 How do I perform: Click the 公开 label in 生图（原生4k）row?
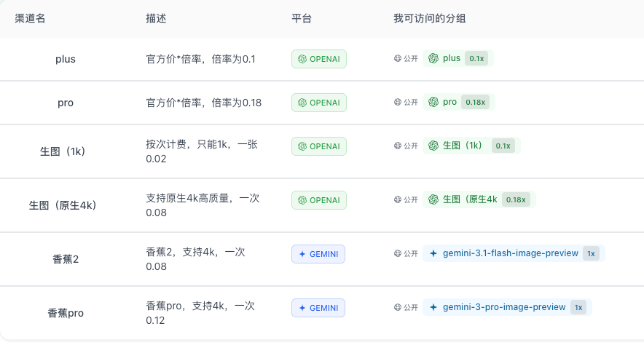411,199
